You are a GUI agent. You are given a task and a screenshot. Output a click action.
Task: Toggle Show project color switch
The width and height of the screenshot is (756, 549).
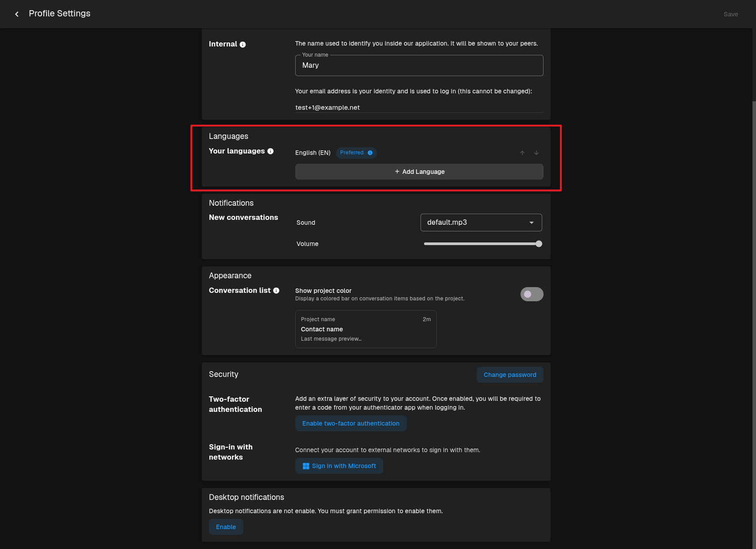(x=532, y=294)
